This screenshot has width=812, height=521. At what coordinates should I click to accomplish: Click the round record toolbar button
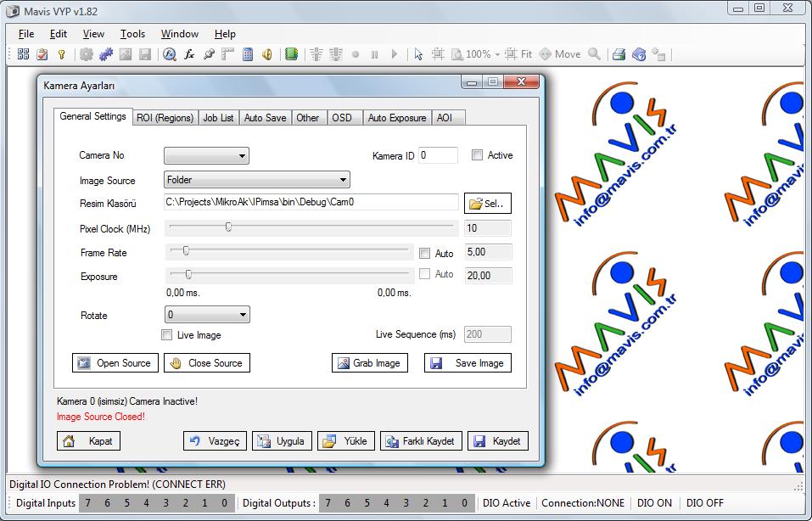[x=356, y=53]
